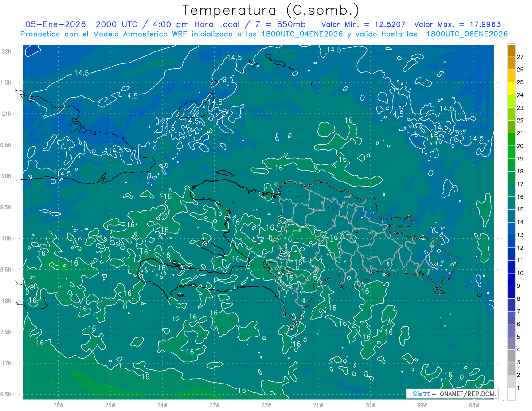
Task: Pick the brown swatch above the 27 label
Action: (x=511, y=51)
